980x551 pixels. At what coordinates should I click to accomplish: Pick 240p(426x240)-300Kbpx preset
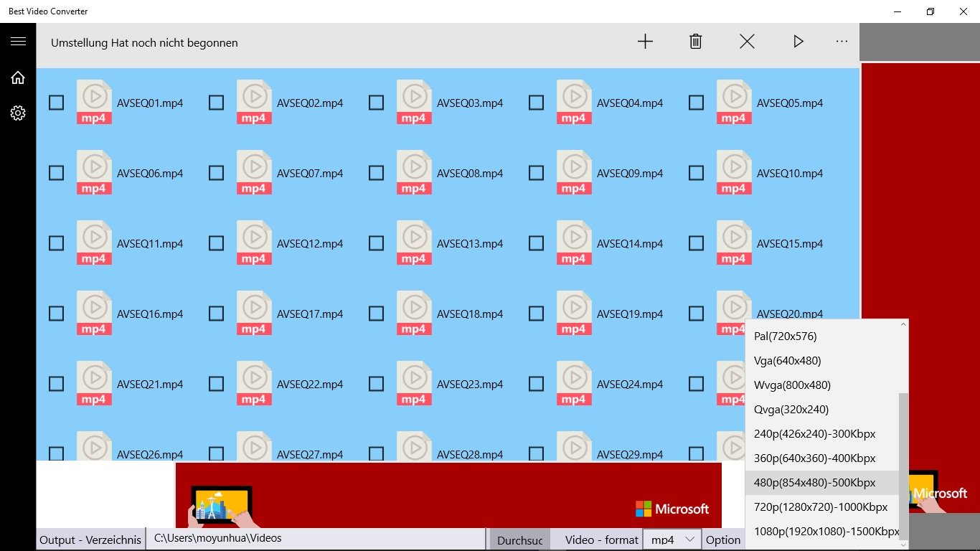pyautogui.click(x=821, y=433)
